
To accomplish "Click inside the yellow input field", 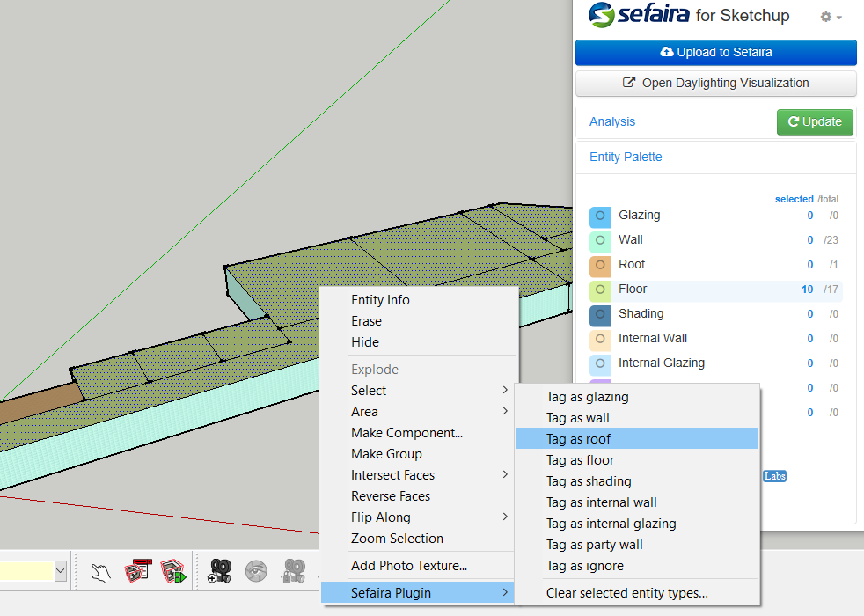I will tap(26, 571).
